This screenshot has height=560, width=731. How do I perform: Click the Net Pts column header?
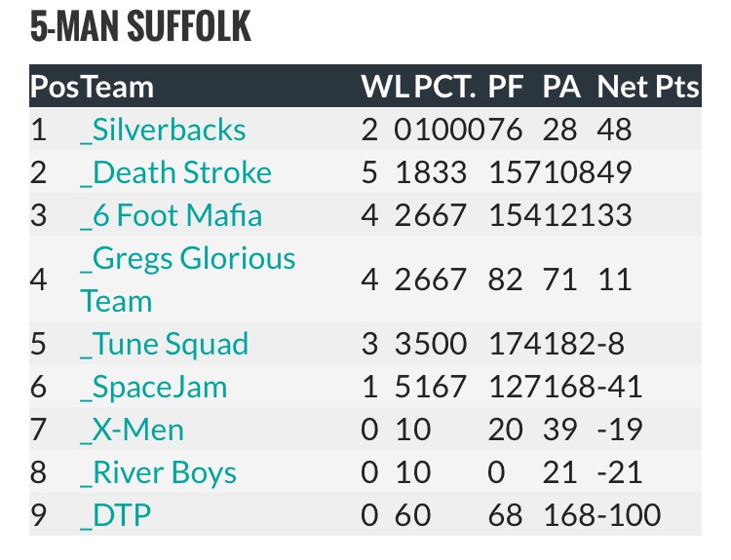click(648, 87)
